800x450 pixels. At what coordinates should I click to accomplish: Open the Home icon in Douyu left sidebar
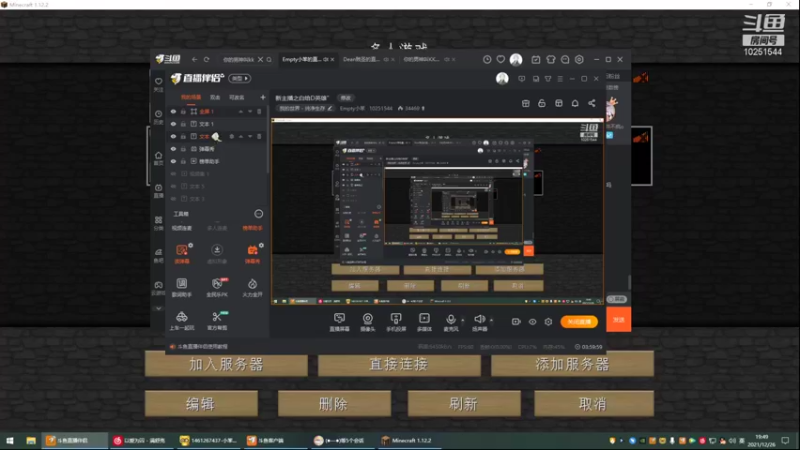point(159,155)
